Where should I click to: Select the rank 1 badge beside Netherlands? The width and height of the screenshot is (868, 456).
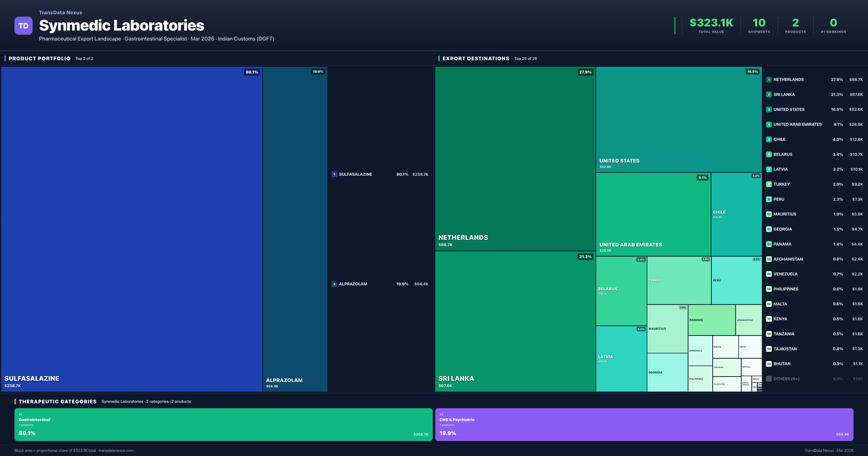[x=769, y=80]
